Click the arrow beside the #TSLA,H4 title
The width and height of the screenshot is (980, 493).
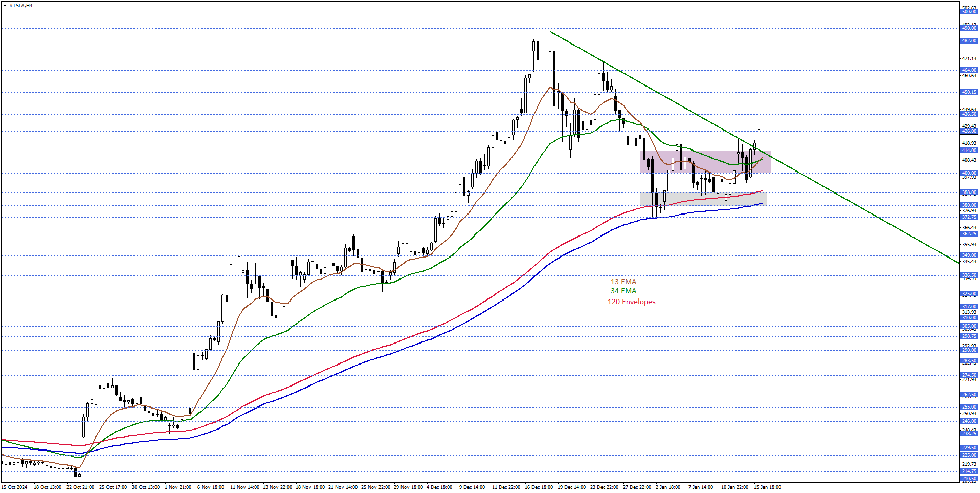pos(5,6)
